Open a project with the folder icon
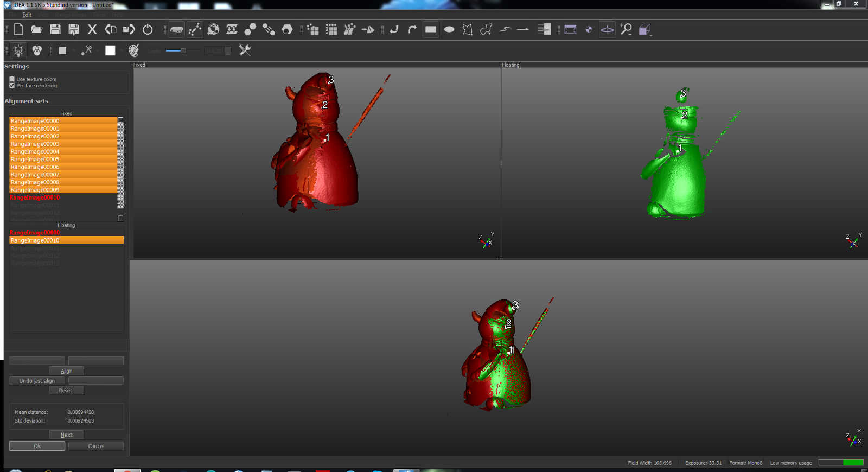The image size is (868, 472). (x=36, y=29)
